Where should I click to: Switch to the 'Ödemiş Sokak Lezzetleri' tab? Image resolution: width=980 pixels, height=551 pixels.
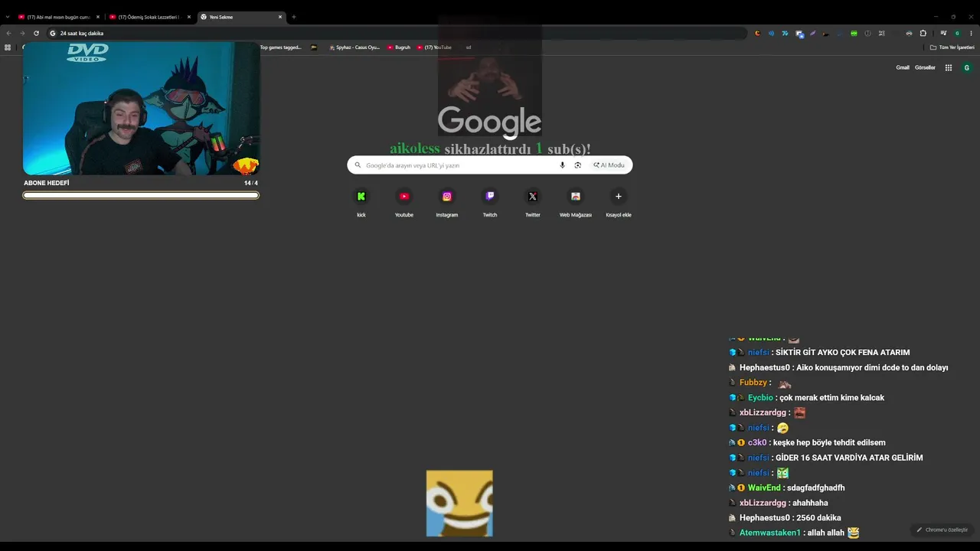pyautogui.click(x=149, y=17)
